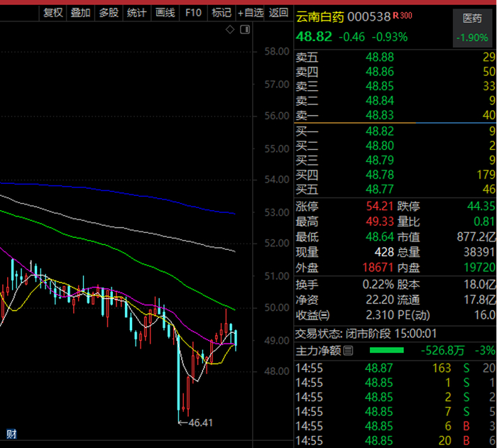497x448 pixels.
Task: Click the PE(动) value 16.0
Action: (485, 315)
